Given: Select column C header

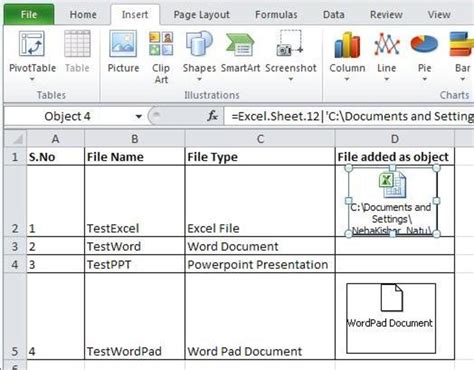Looking at the screenshot, I should pos(260,139).
